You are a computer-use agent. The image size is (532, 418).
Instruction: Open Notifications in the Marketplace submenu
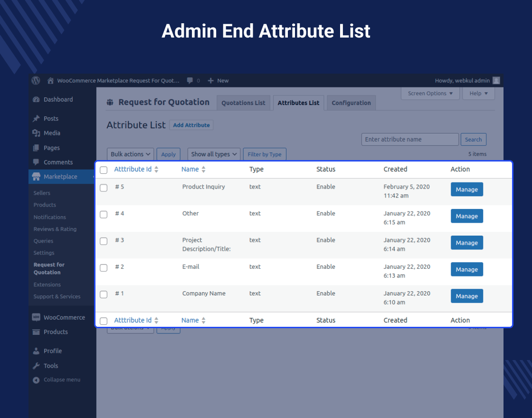pos(49,217)
